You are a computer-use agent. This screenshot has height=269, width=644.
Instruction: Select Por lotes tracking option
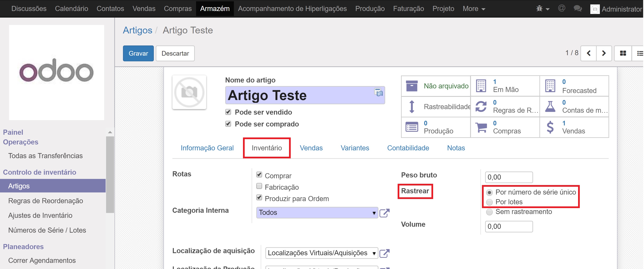pyautogui.click(x=489, y=202)
